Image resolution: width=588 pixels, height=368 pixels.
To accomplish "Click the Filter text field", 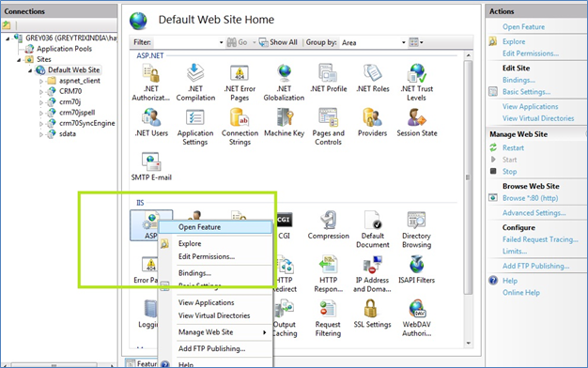I will pyautogui.click(x=185, y=42).
